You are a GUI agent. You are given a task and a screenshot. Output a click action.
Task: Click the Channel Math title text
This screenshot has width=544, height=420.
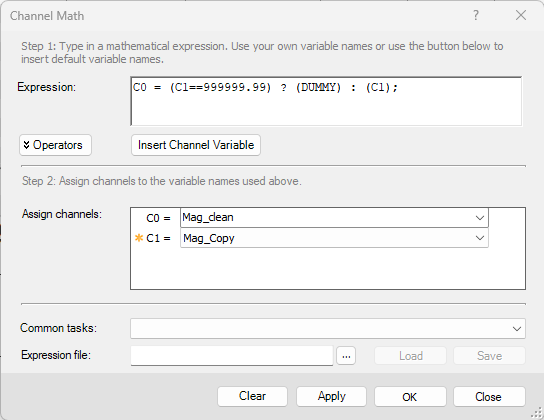click(47, 16)
